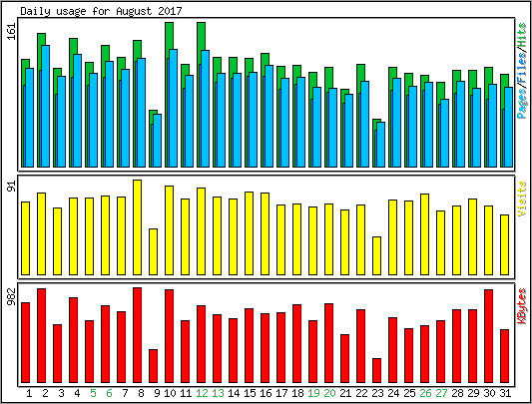This screenshot has height=404, width=532.
Task: Click day label 23 on x-axis
Action: point(377,393)
